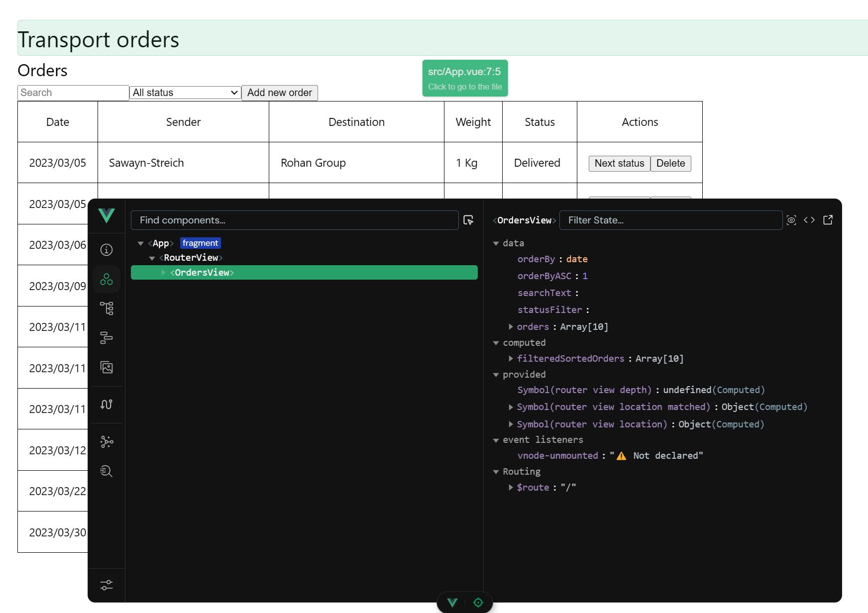Open the Assets image tab in sidebar
This screenshot has height=613, width=868.
coord(107,368)
